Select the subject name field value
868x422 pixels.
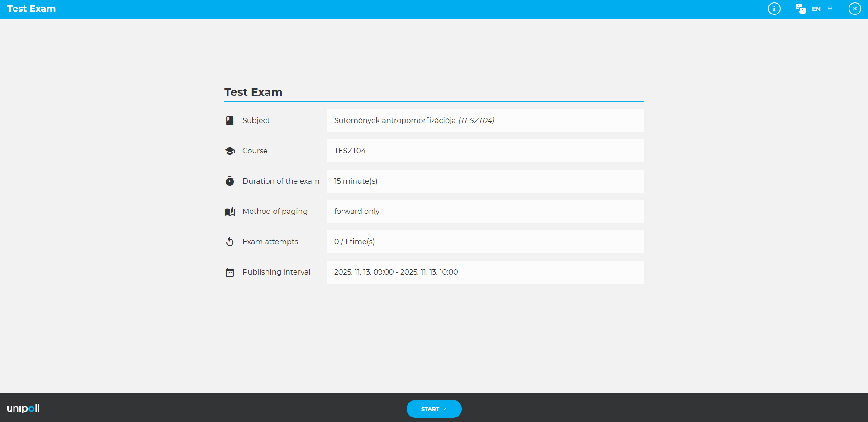coord(414,120)
